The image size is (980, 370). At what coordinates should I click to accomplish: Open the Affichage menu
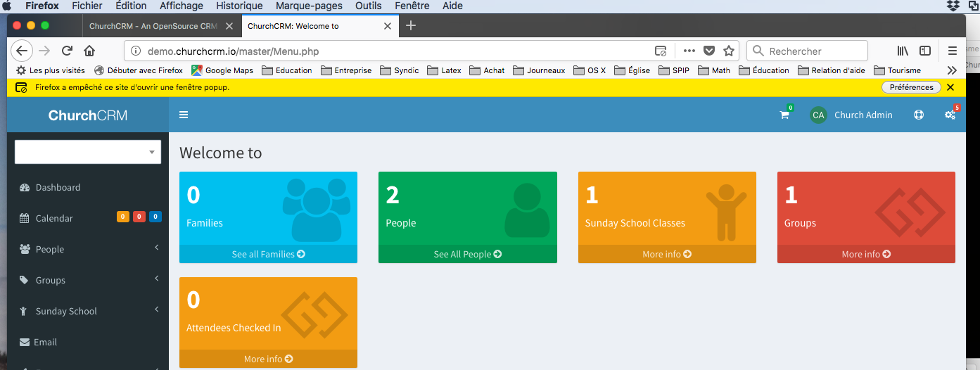(x=182, y=6)
